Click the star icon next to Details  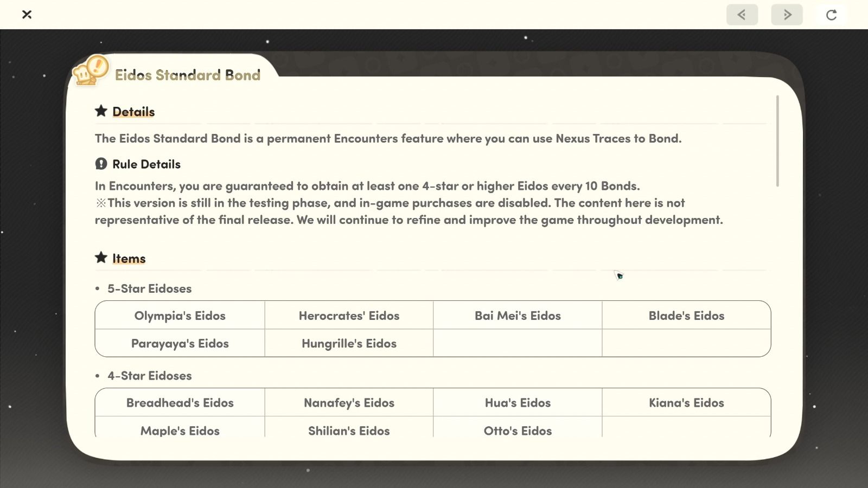(101, 111)
